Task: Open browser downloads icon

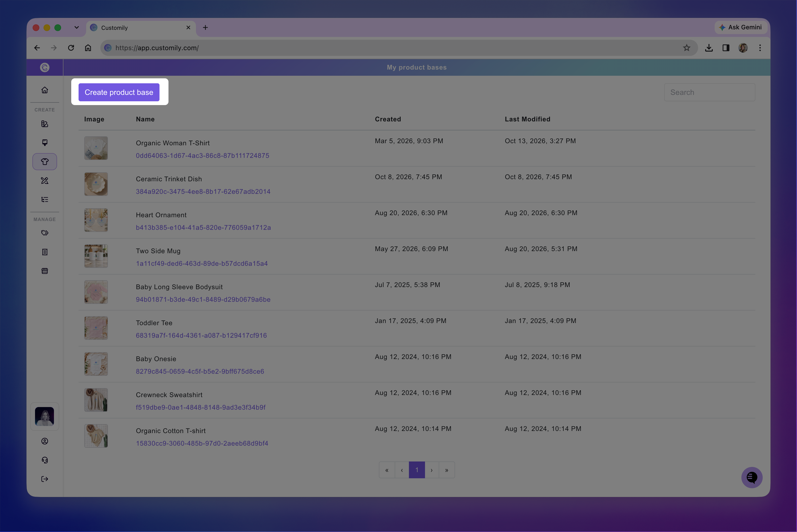Action: pyautogui.click(x=709, y=48)
